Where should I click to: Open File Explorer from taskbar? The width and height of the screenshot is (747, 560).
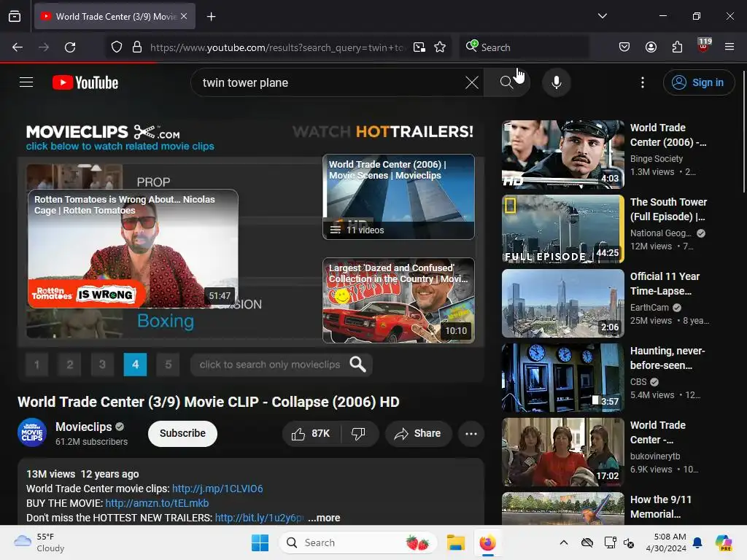[455, 542]
